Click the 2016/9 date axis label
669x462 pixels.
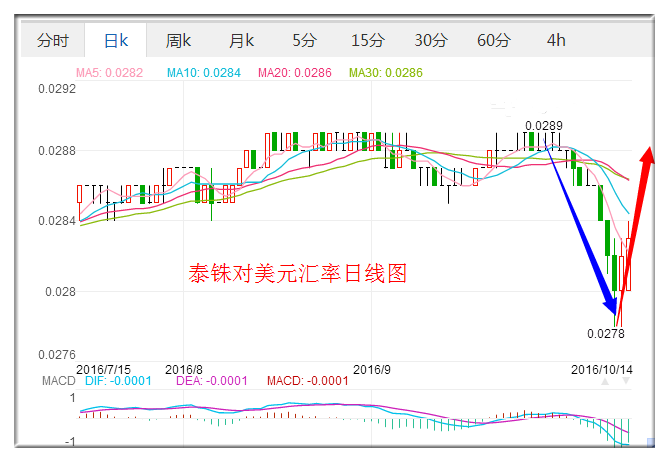point(372,369)
